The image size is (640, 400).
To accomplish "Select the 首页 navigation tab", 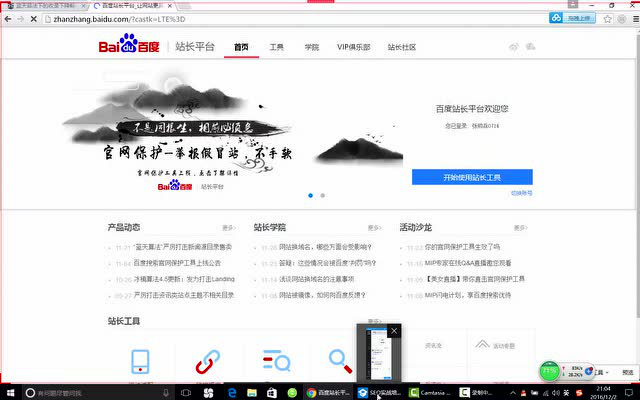I will (x=241, y=47).
